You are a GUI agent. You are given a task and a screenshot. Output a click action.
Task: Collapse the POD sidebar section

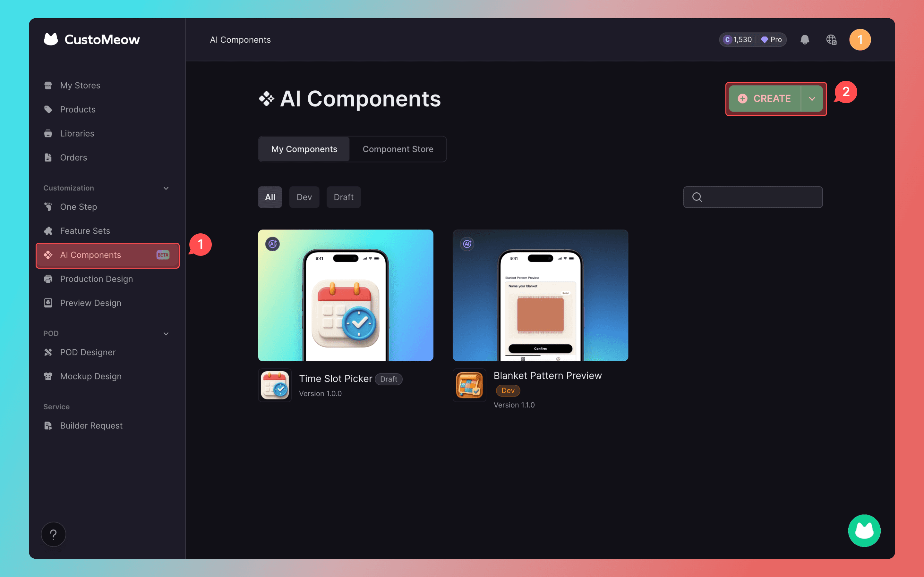click(x=166, y=333)
